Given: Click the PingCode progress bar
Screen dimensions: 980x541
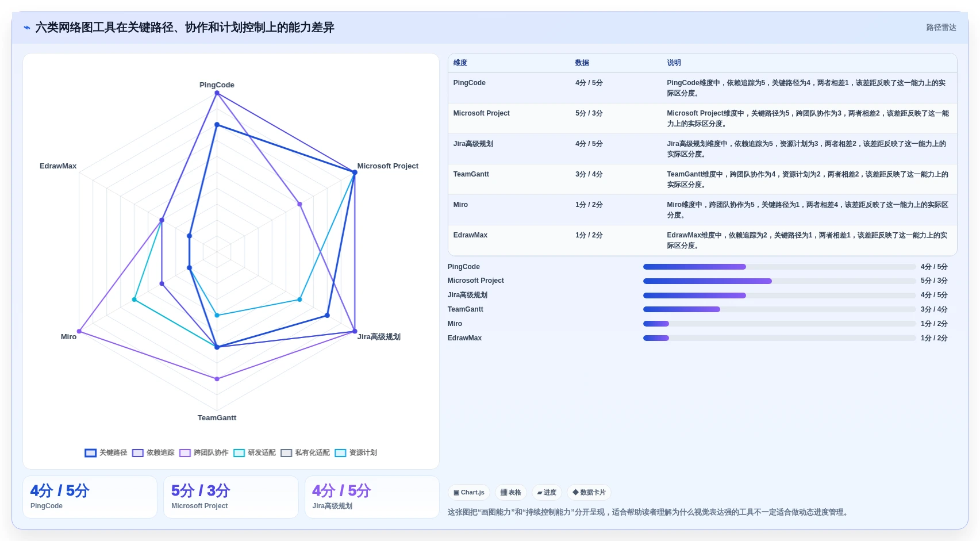Looking at the screenshot, I should [x=779, y=267].
